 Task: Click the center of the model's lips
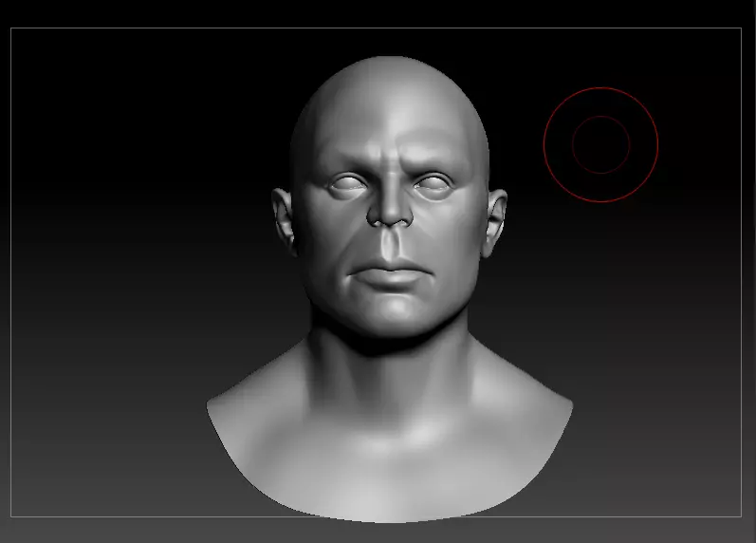coord(390,272)
